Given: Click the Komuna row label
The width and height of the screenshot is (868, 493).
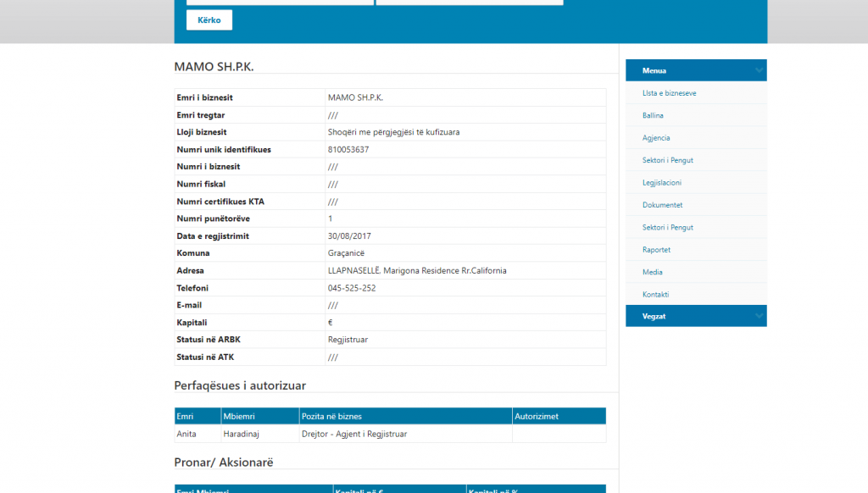Looking at the screenshot, I should 193,253.
